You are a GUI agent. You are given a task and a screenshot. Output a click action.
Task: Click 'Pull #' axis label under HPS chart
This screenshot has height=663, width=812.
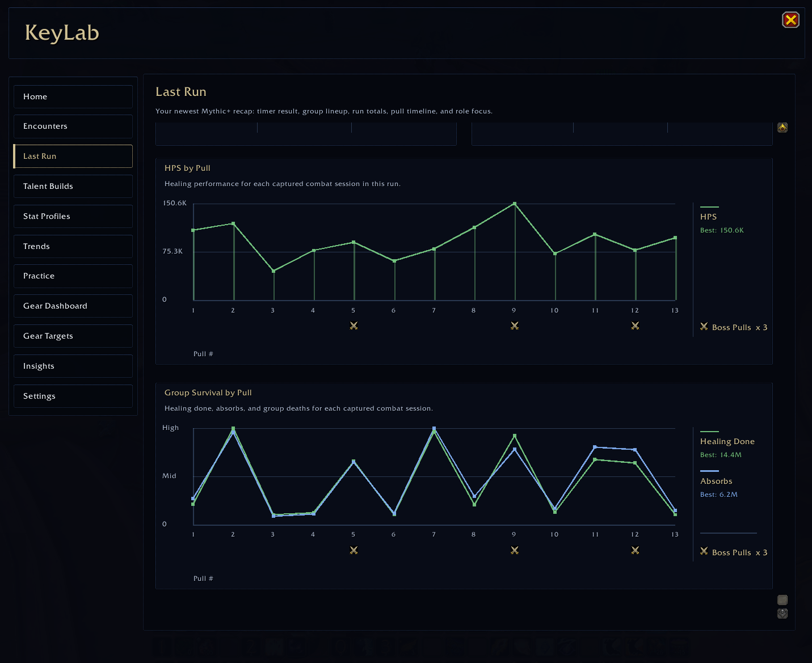coord(203,354)
